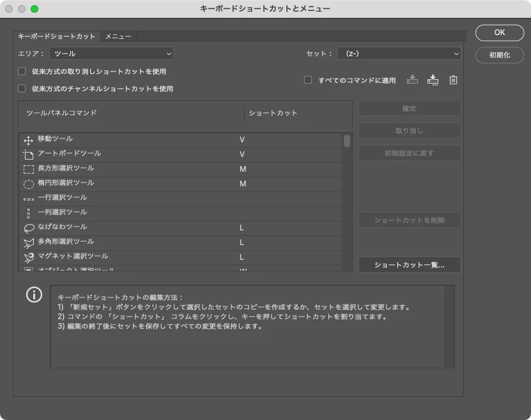The height and width of the screenshot is (420, 531).
Task: Select the 一行選択ツール row label
Action: tap(63, 197)
